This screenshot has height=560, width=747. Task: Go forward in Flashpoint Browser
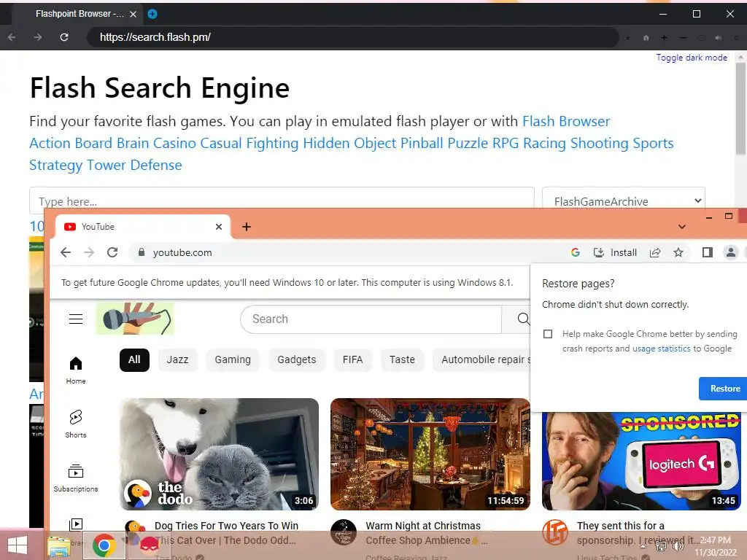(38, 37)
